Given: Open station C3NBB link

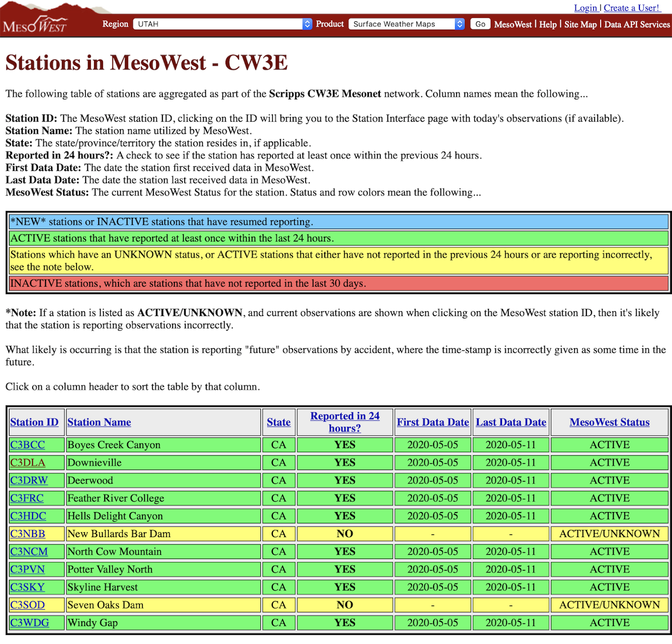Looking at the screenshot, I should coord(28,534).
